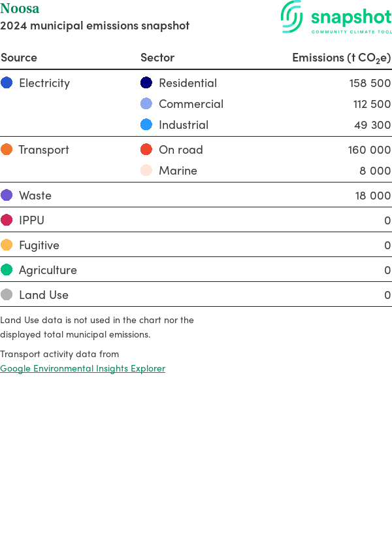The width and height of the screenshot is (392, 556).
Task: Click the orange Transport source dot
Action: click(x=7, y=150)
